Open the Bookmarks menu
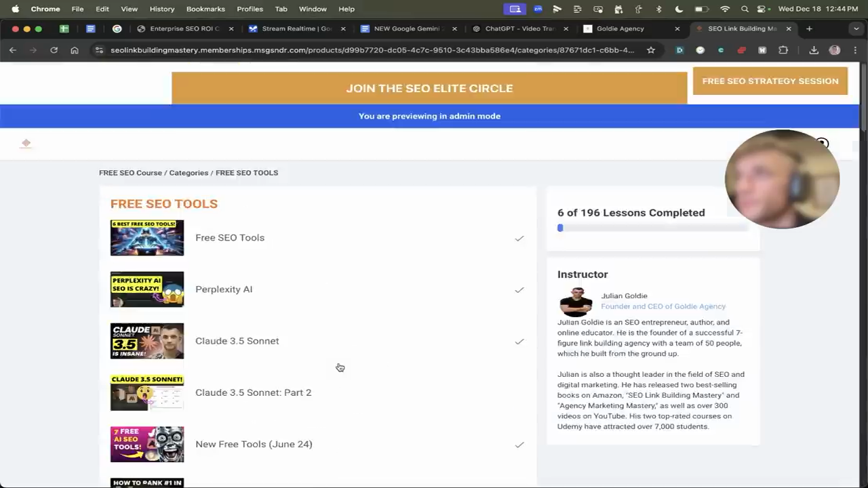 click(205, 9)
